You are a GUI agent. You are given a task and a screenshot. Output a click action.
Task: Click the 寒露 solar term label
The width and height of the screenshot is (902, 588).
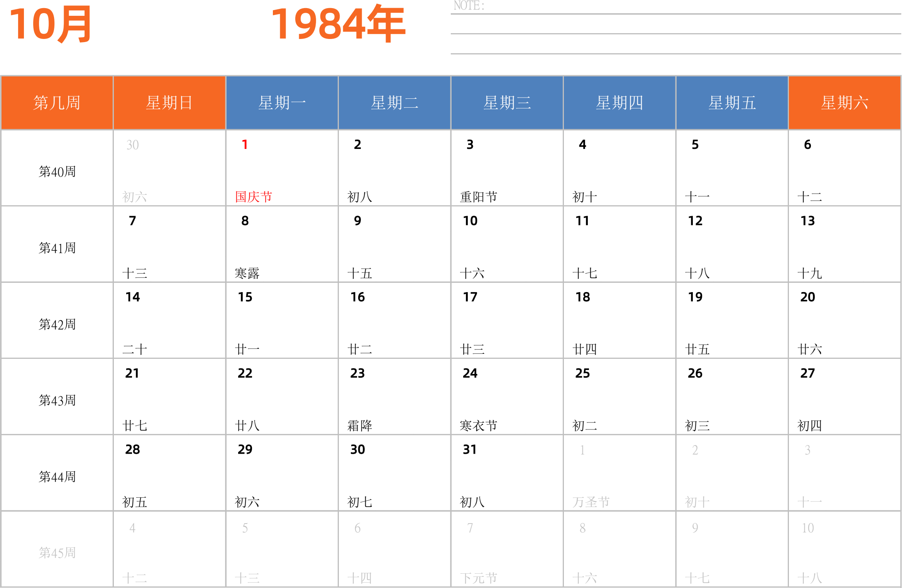coord(247,273)
